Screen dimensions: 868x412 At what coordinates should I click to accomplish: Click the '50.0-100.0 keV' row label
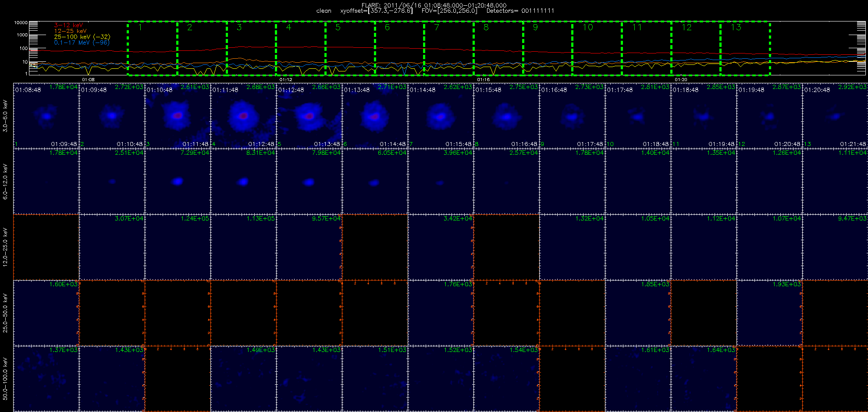click(x=5, y=379)
